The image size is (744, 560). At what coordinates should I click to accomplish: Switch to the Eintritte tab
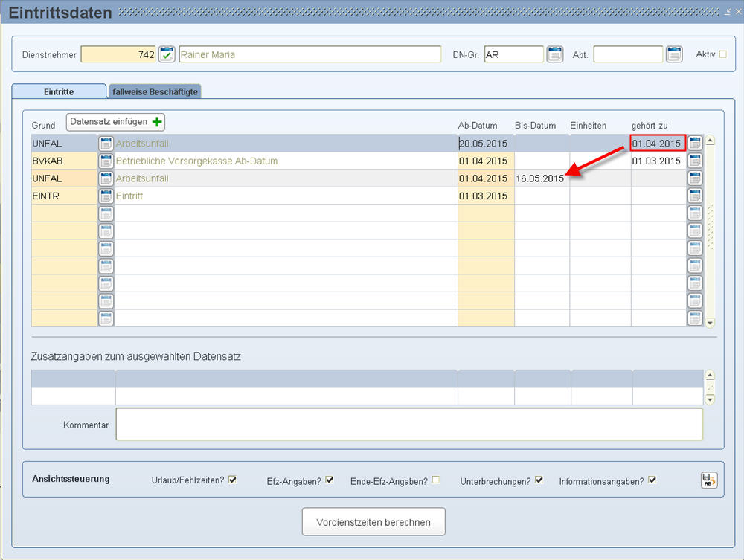59,91
